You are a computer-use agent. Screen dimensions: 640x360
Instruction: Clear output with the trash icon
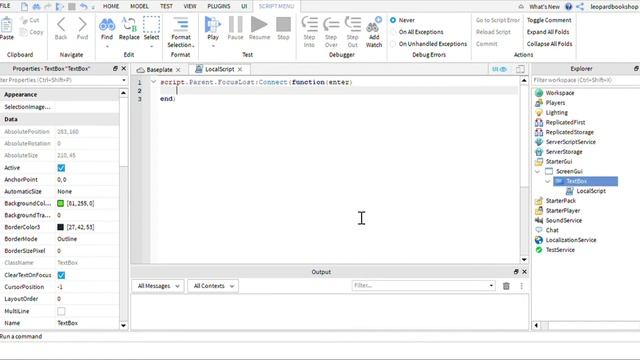tap(506, 286)
